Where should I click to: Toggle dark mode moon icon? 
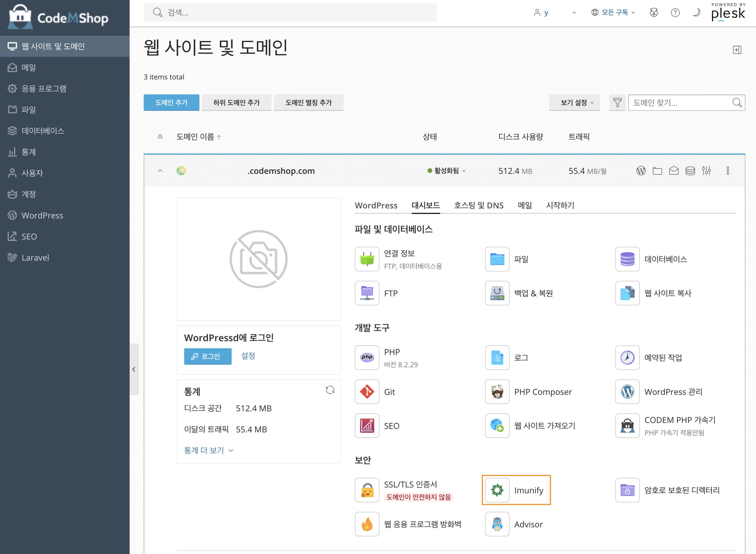pyautogui.click(x=696, y=13)
